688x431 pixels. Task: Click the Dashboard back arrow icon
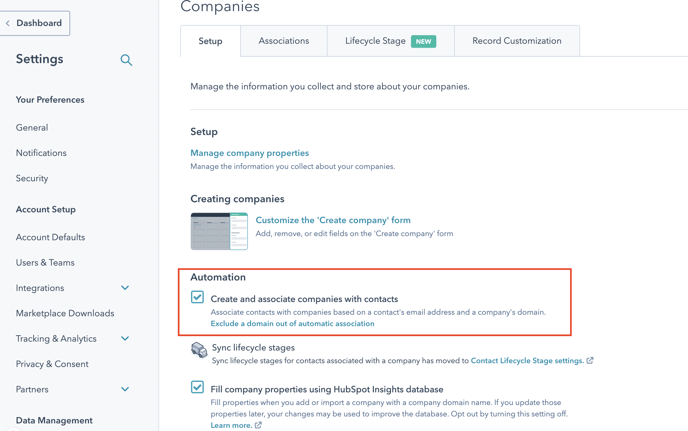pyautogui.click(x=7, y=23)
